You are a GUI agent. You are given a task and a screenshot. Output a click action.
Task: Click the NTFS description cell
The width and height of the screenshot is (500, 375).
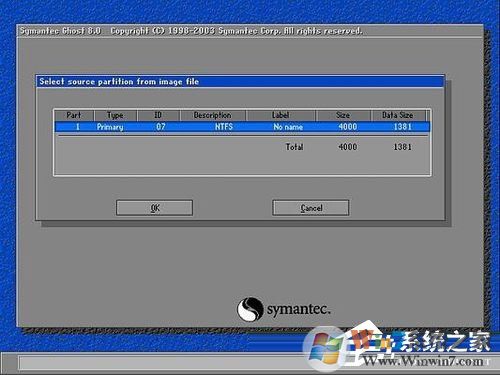(x=224, y=127)
